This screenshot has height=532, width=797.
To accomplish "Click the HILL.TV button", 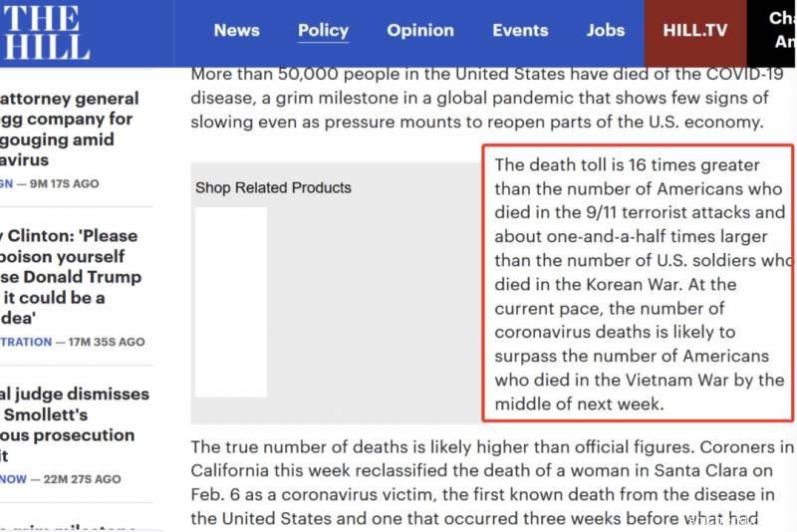I will pyautogui.click(x=695, y=30).
